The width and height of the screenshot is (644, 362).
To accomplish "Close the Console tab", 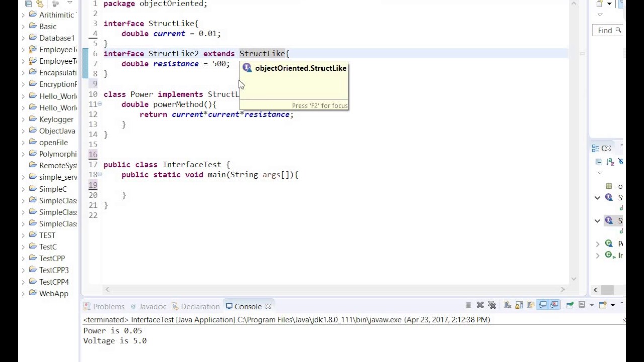I will point(268,306).
